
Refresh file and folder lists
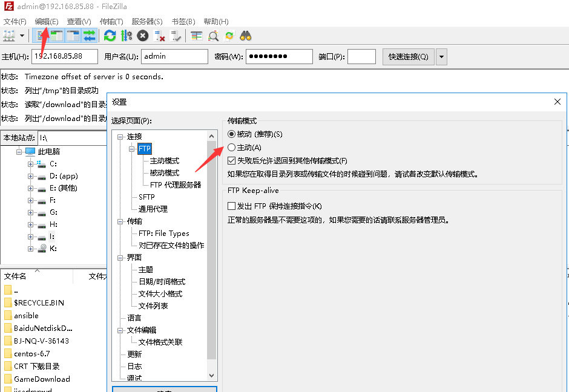point(110,36)
